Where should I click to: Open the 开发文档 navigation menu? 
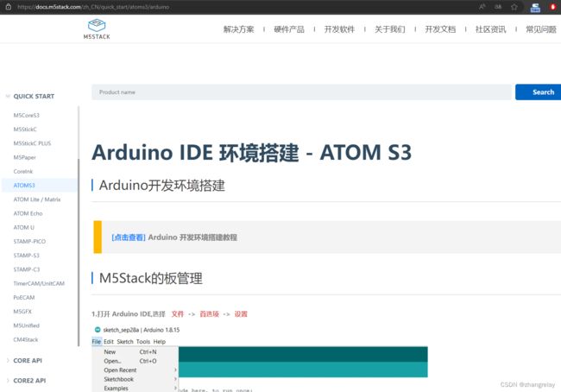click(440, 29)
